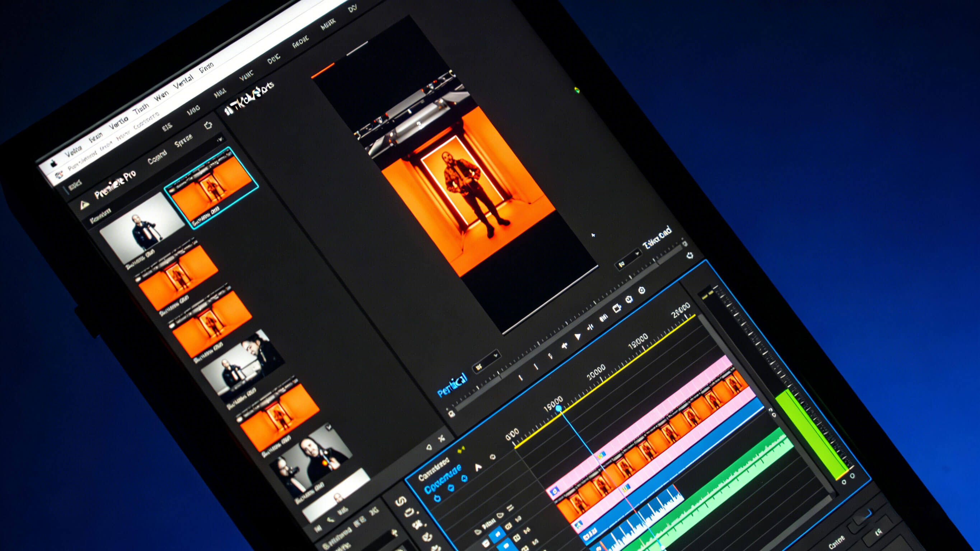The width and height of the screenshot is (980, 551).
Task: Select the cyan-highlighted orange clip thumbnail
Action: [211, 188]
